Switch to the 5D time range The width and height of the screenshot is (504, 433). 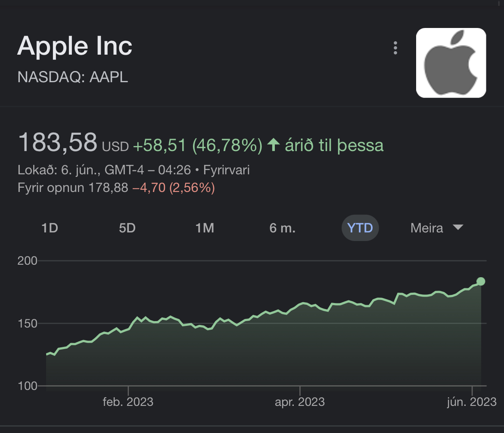coord(127,228)
